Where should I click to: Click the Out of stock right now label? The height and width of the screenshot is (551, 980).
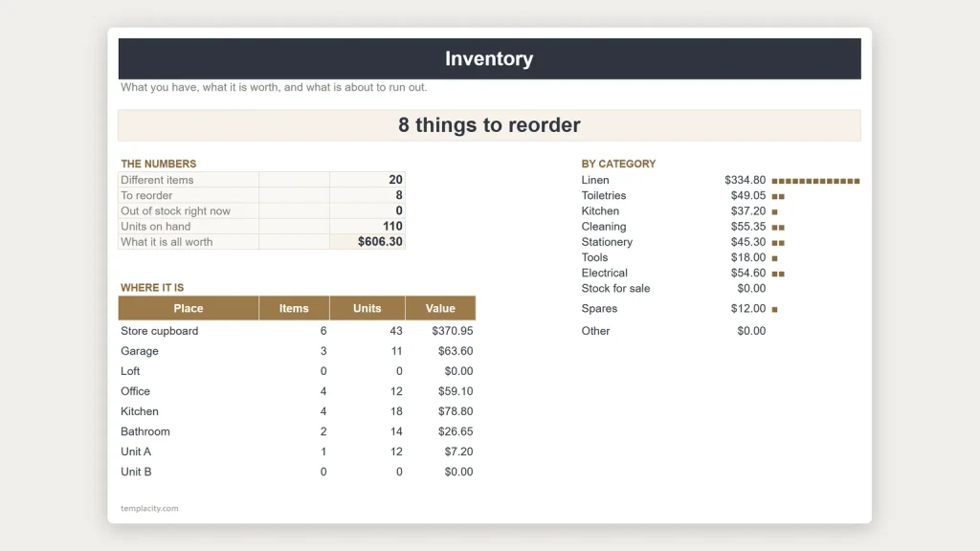176,211
